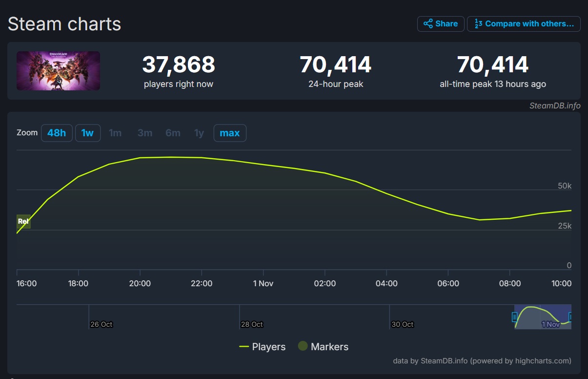Click the right navigator range handle
Image resolution: width=588 pixels, height=379 pixels.
570,317
